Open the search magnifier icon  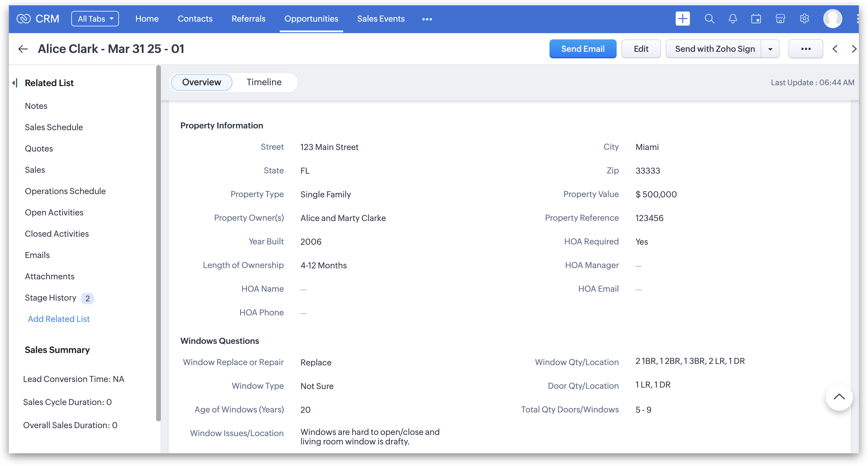709,19
